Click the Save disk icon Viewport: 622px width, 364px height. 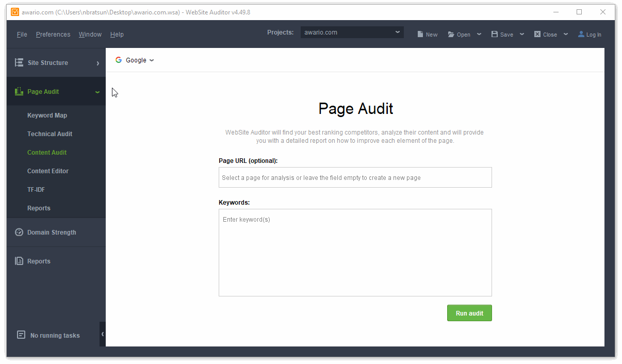coord(495,34)
